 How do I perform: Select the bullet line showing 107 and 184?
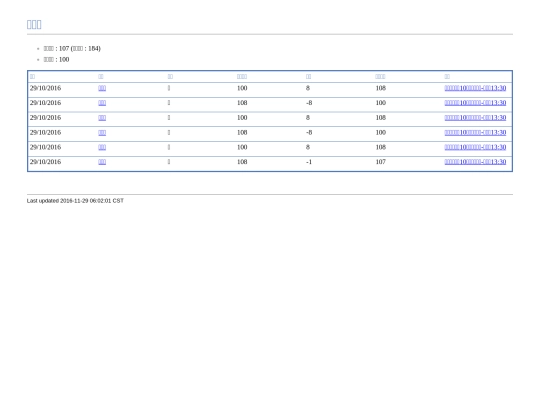click(72, 49)
